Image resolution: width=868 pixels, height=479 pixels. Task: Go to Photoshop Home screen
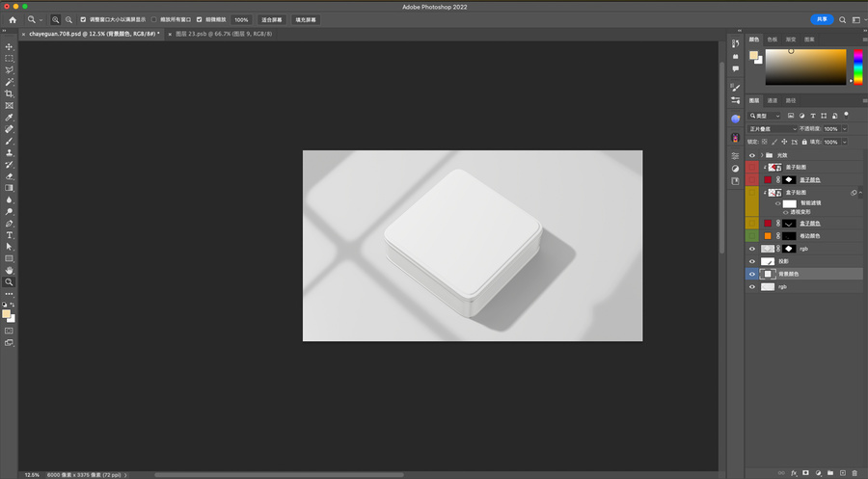tap(13, 19)
